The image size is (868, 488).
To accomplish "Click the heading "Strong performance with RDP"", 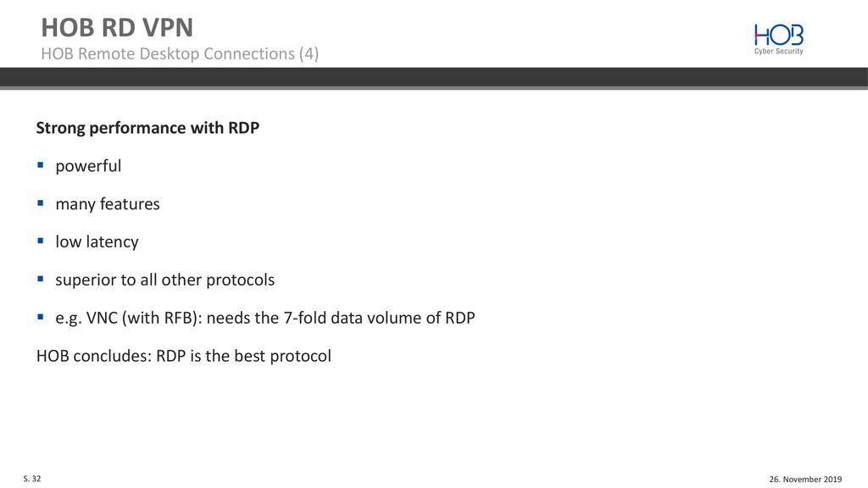I will pyautogui.click(x=147, y=128).
